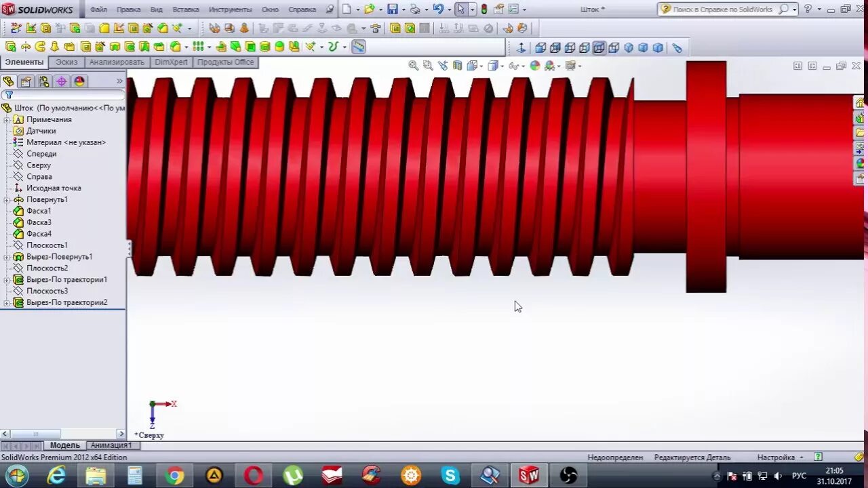This screenshot has width=868, height=488.
Task: Open Skype from the taskbar
Action: tap(450, 476)
